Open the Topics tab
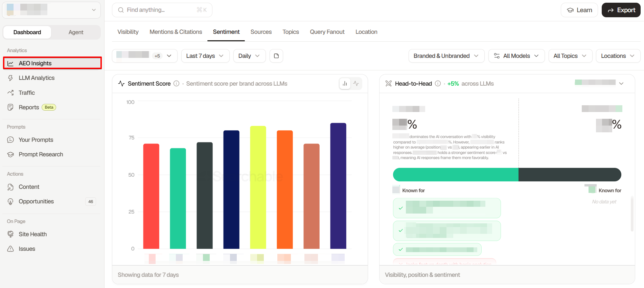This screenshot has width=644, height=288. [x=291, y=32]
